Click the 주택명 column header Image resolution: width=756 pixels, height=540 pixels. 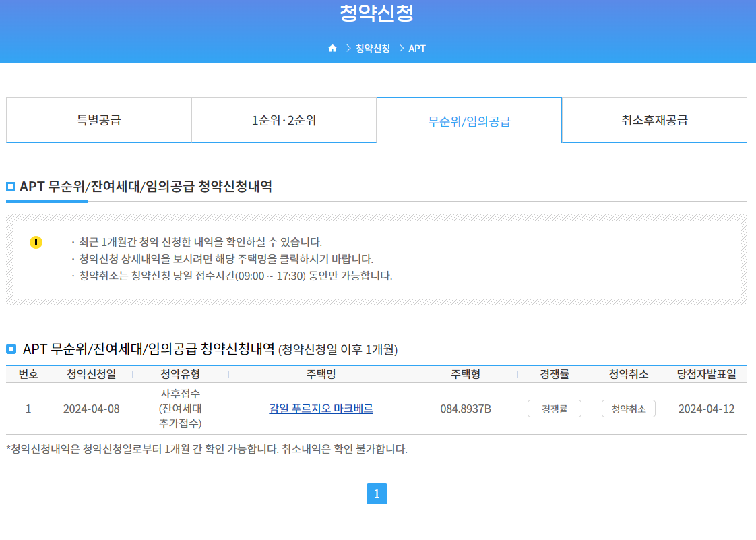(x=321, y=374)
